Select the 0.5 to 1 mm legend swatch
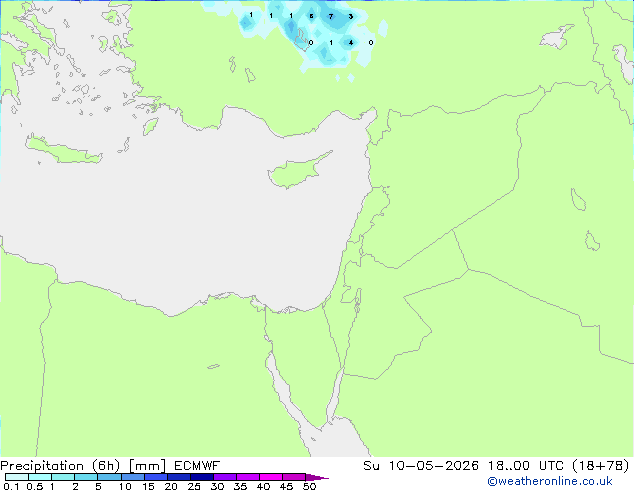Screen dimensions: 634x490 40,477
